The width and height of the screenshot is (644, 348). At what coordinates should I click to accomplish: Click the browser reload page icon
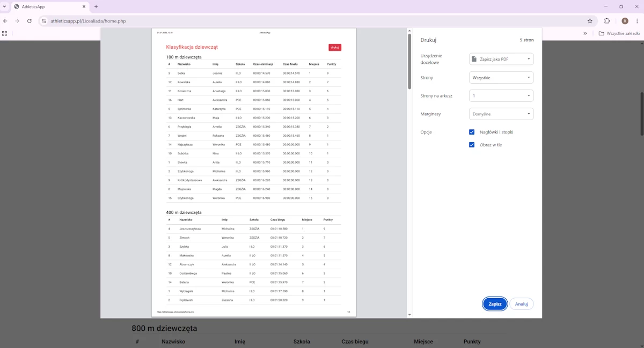pos(29,21)
